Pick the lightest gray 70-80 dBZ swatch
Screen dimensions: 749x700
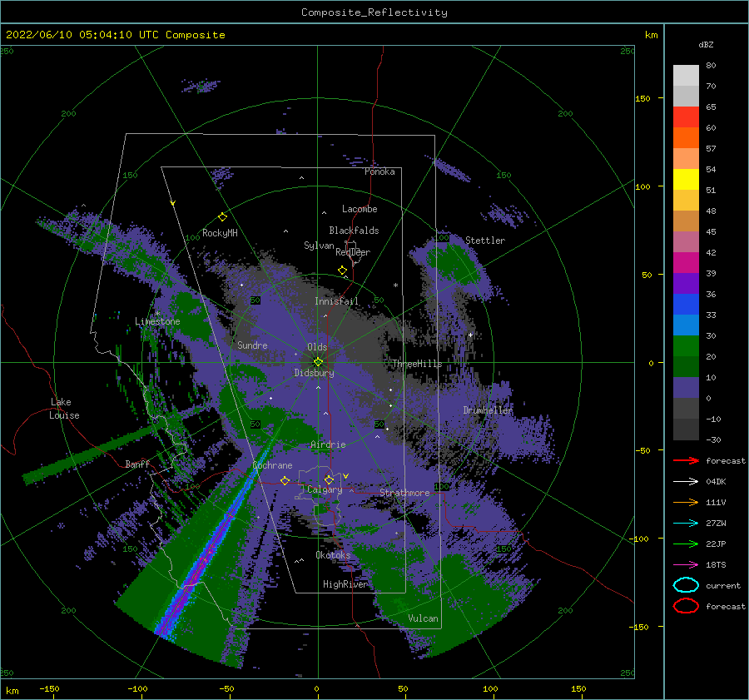686,76
